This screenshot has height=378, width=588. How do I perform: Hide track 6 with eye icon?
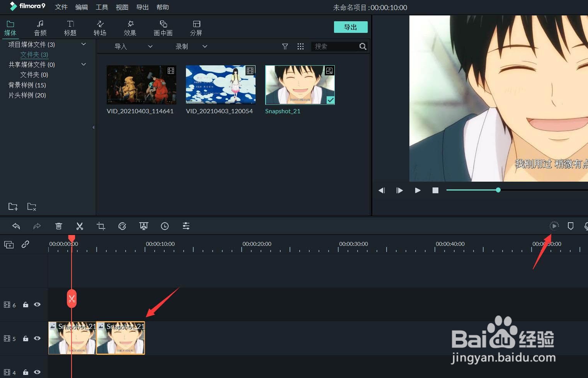coord(37,305)
